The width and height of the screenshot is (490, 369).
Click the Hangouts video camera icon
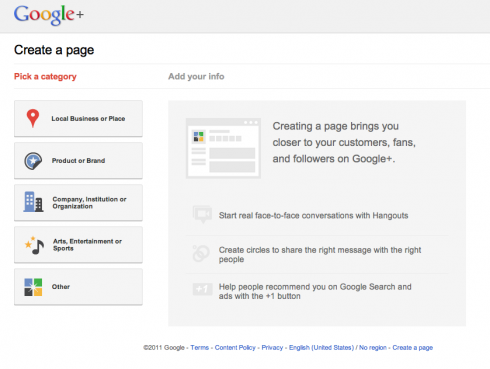pyautogui.click(x=202, y=214)
